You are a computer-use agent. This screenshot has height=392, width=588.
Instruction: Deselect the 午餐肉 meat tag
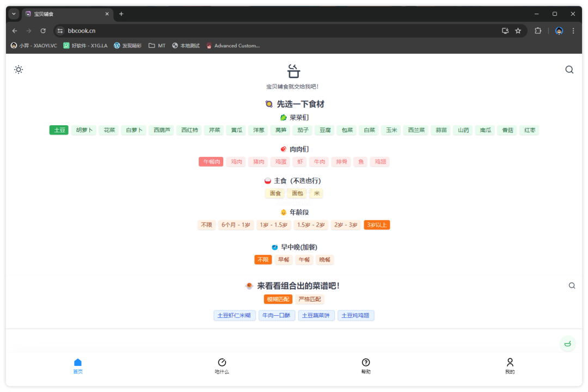pyautogui.click(x=211, y=162)
